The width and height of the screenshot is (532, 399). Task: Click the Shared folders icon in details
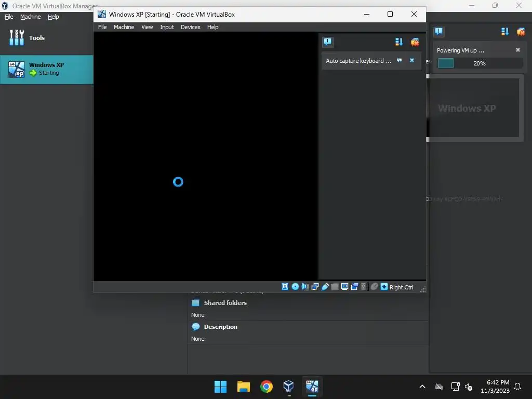point(196,303)
